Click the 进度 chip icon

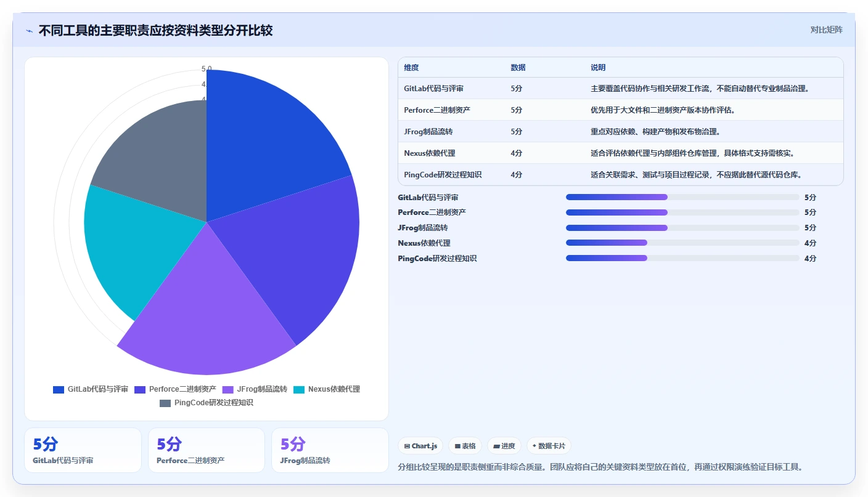(x=496, y=446)
